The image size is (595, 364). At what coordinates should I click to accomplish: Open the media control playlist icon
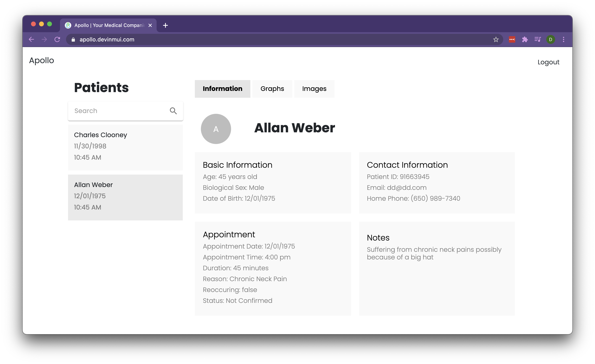click(x=537, y=39)
